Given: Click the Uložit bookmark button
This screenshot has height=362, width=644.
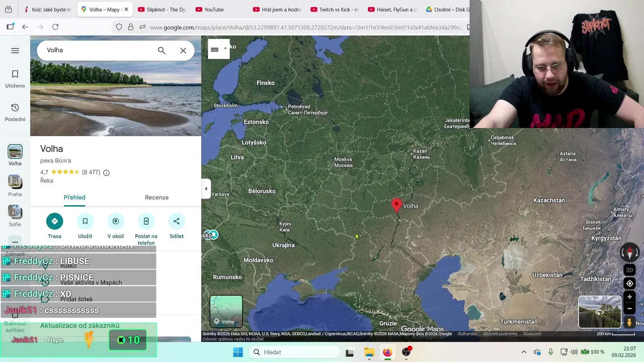Looking at the screenshot, I should (x=85, y=226).
